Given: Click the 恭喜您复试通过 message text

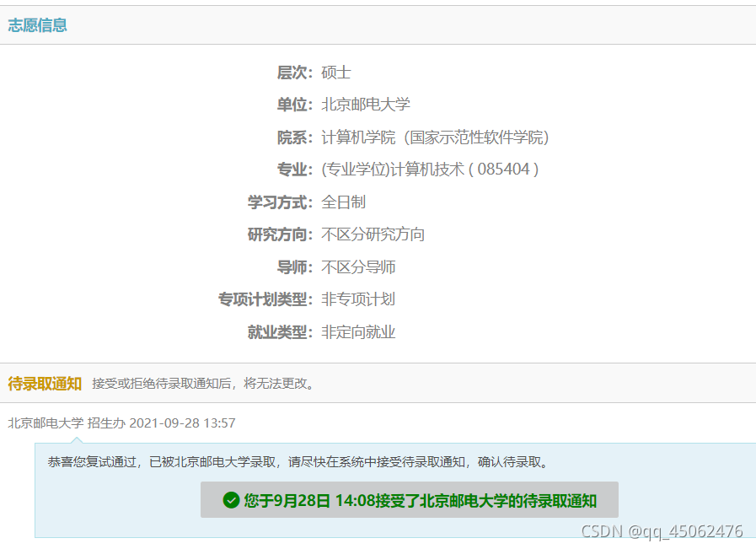Looking at the screenshot, I should point(298,461).
